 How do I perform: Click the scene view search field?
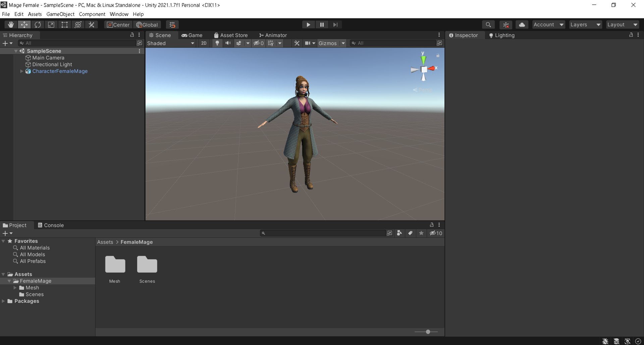(x=393, y=43)
